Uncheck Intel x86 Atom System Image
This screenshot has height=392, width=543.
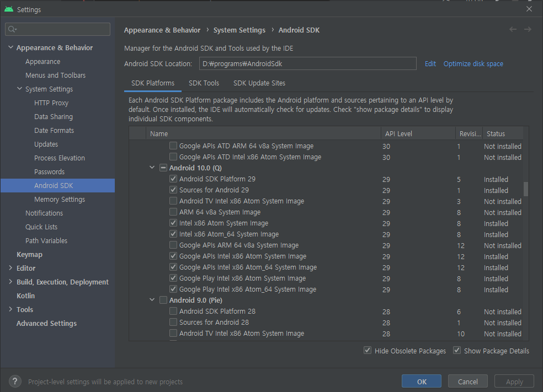173,223
